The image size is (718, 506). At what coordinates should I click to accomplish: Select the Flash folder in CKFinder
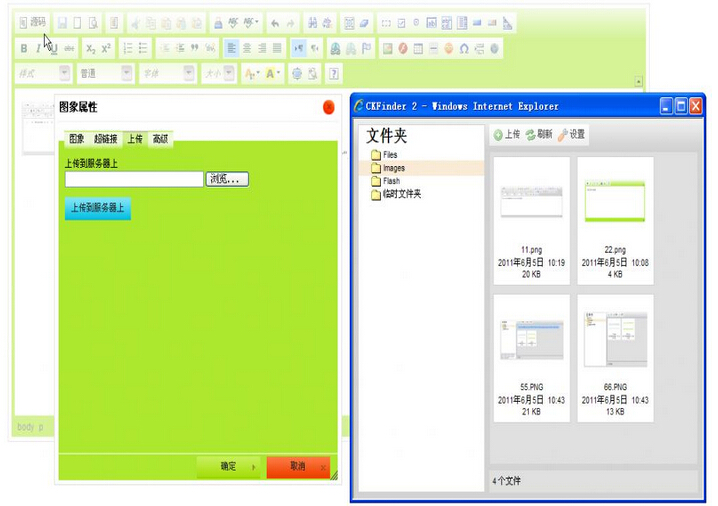click(390, 181)
